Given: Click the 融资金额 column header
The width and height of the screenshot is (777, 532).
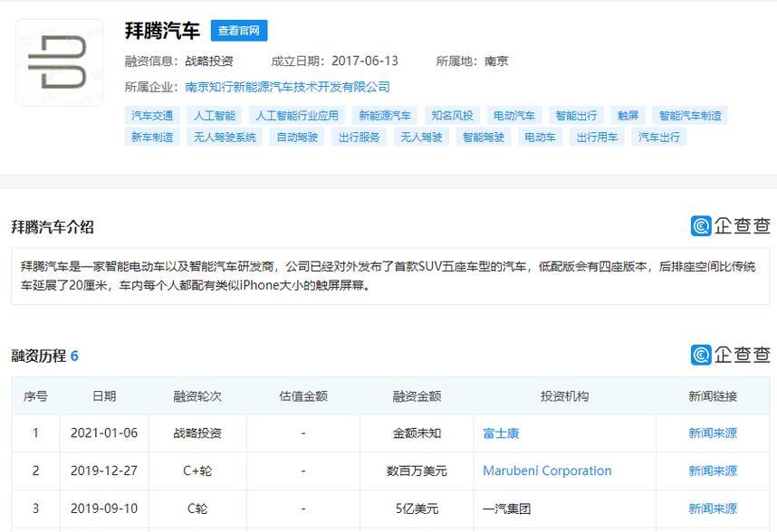Looking at the screenshot, I should pos(417,396).
